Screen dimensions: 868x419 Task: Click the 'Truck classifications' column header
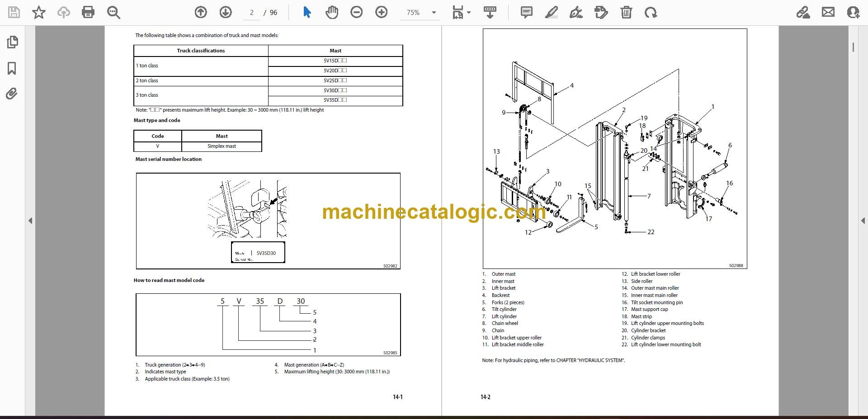coord(201,51)
